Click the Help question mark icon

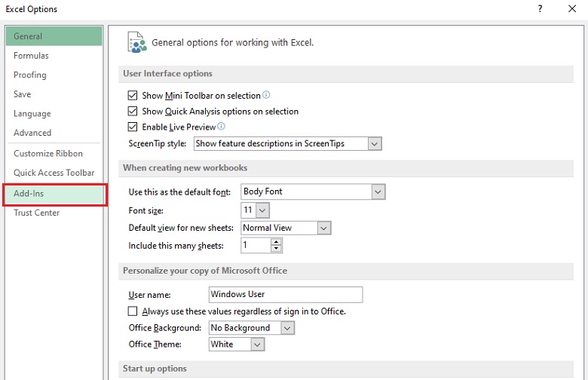click(x=540, y=9)
